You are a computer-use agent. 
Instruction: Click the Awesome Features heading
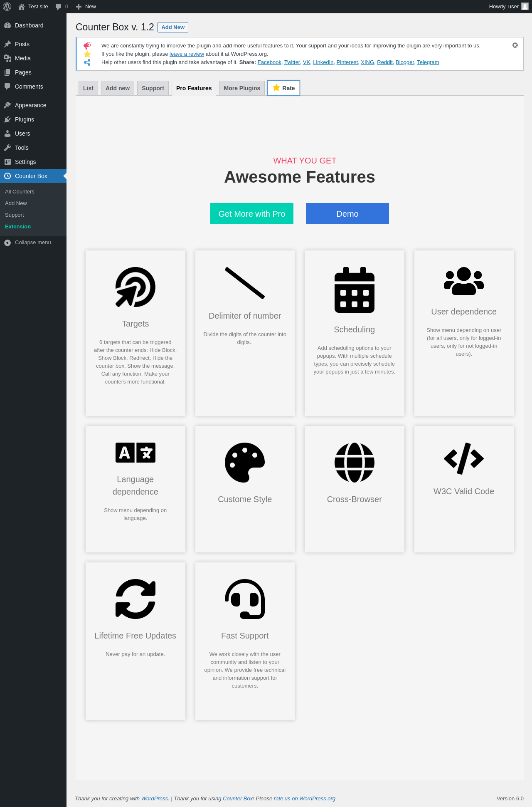tap(300, 177)
